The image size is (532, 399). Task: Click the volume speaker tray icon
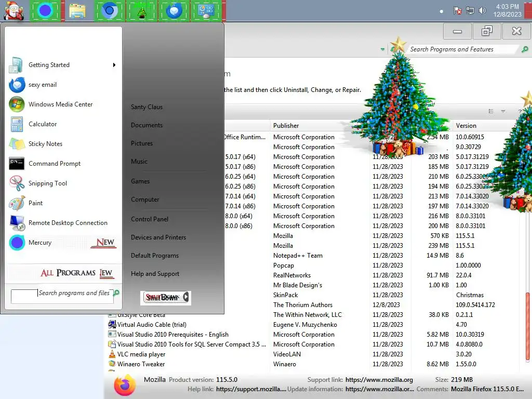click(482, 11)
